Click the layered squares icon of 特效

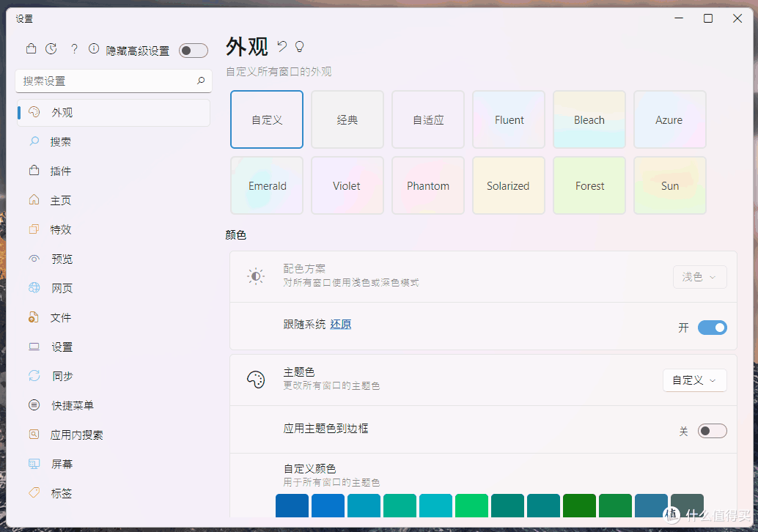pyautogui.click(x=34, y=229)
